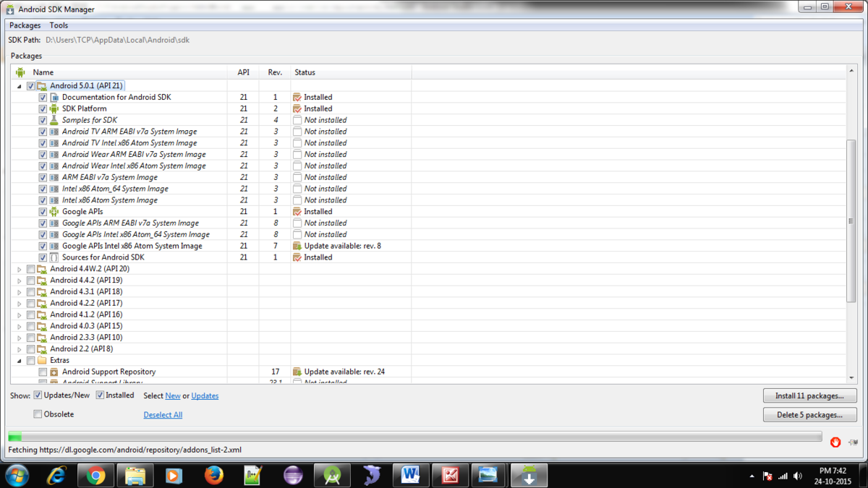The width and height of the screenshot is (868, 488).
Task: Enable the Obsolete checkbox
Action: coord(38,414)
